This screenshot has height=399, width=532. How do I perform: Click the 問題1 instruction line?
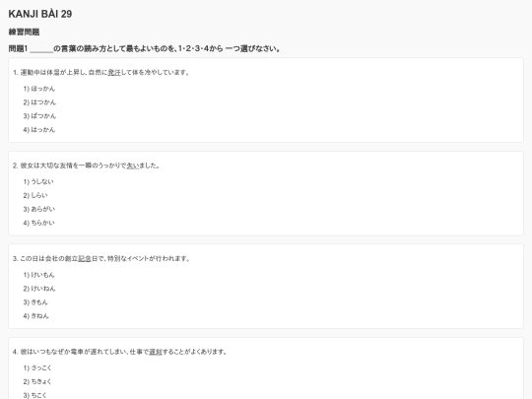(145, 49)
